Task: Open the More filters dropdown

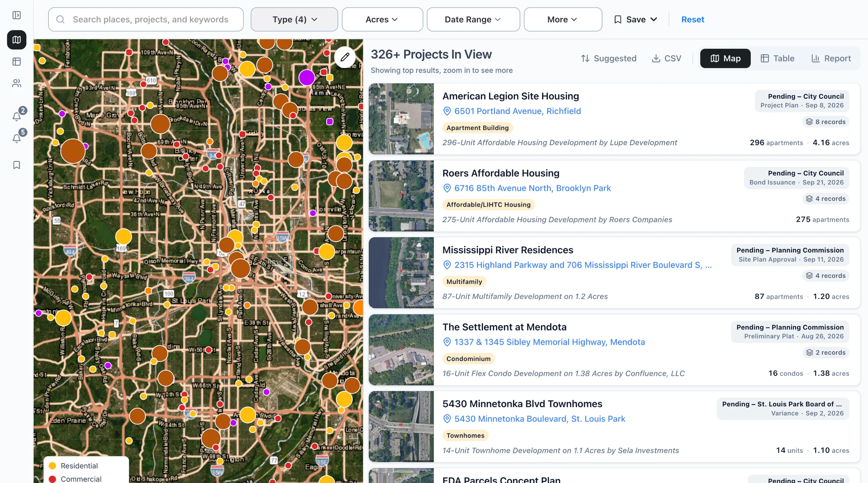Action: click(563, 20)
